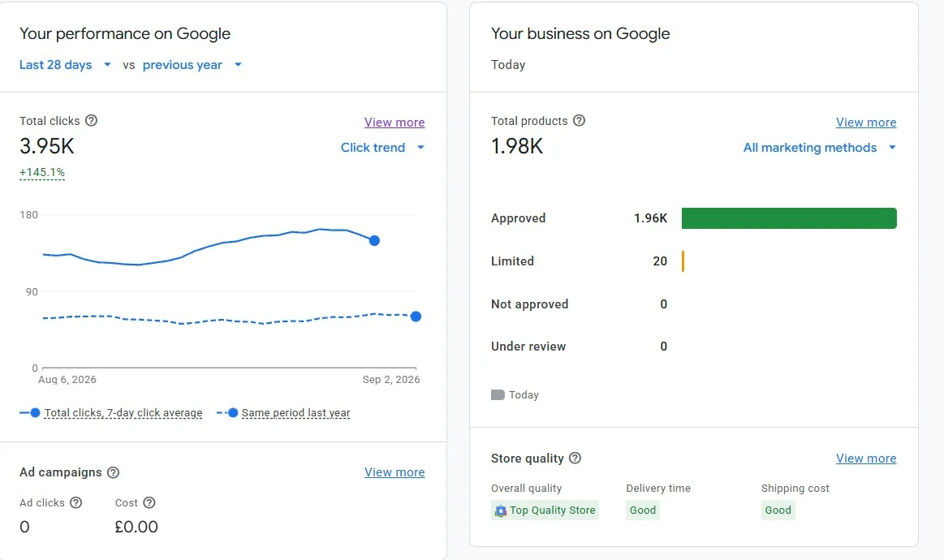Screen dimensions: 944x560
Task: Click the Sep 2, 2026 axis label
Action: pos(390,380)
